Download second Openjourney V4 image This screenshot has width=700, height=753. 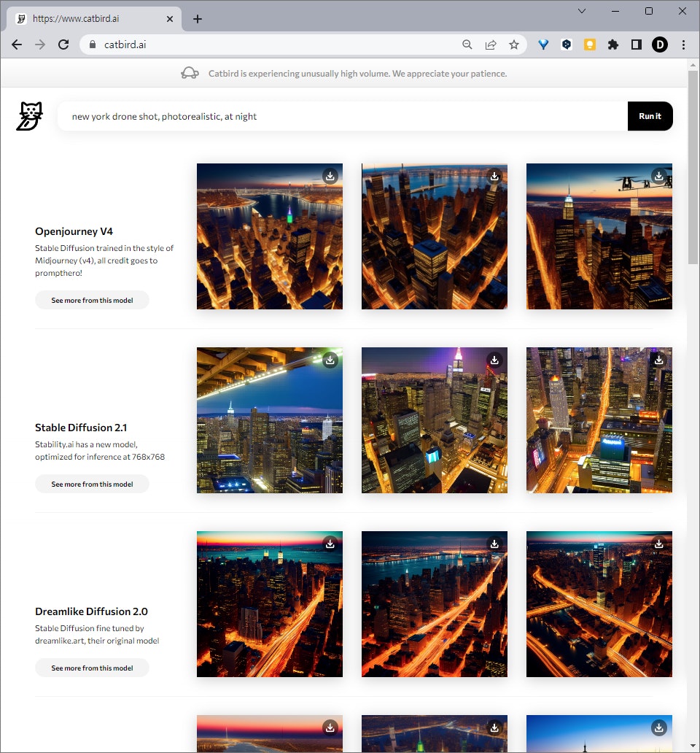tap(494, 177)
